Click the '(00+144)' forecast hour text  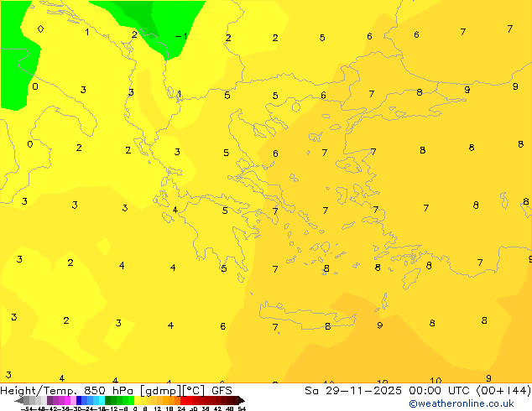point(504,391)
